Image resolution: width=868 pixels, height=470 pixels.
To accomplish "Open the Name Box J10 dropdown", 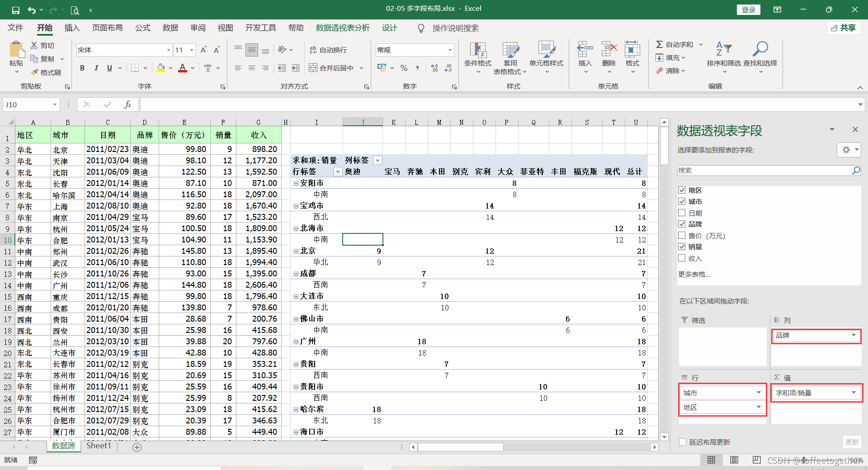I will (55, 104).
